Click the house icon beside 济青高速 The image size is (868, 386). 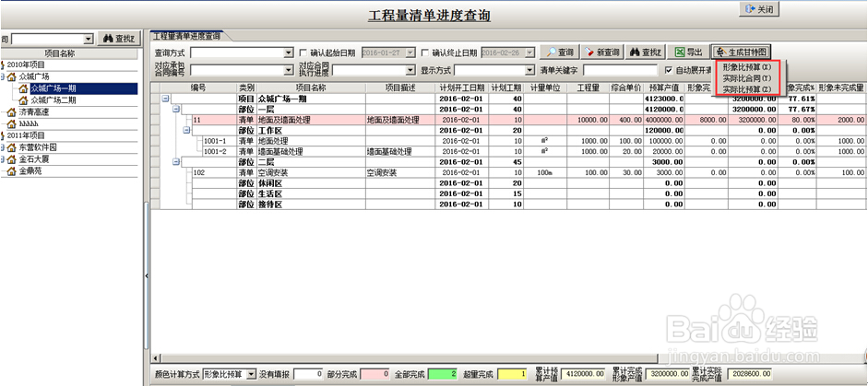pos(12,112)
